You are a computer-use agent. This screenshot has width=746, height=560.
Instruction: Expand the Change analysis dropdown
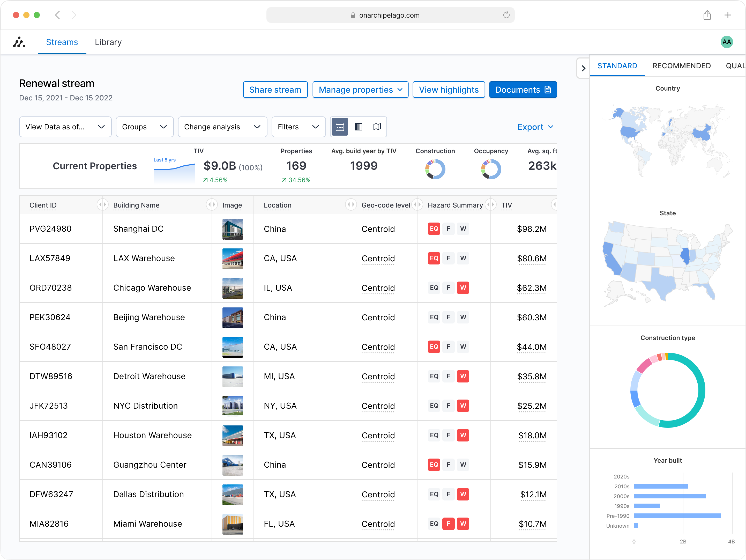click(222, 127)
